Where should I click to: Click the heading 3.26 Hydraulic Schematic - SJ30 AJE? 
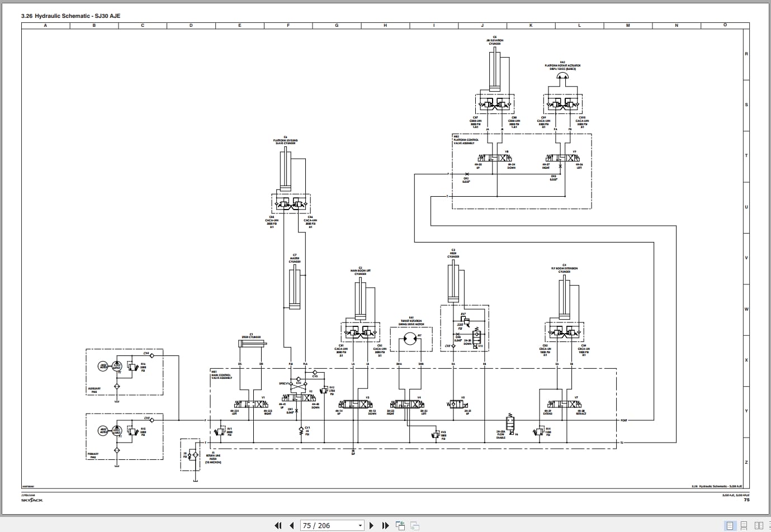click(70, 16)
